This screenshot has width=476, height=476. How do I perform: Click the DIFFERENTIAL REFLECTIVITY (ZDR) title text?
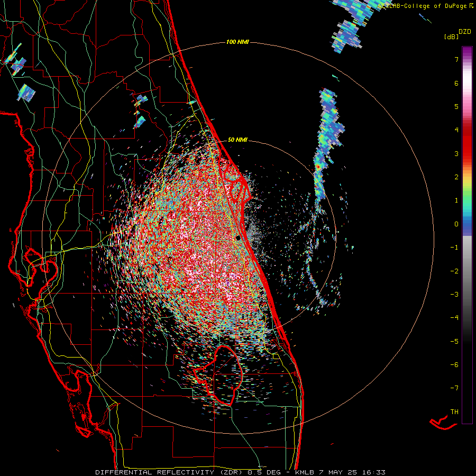point(169,472)
